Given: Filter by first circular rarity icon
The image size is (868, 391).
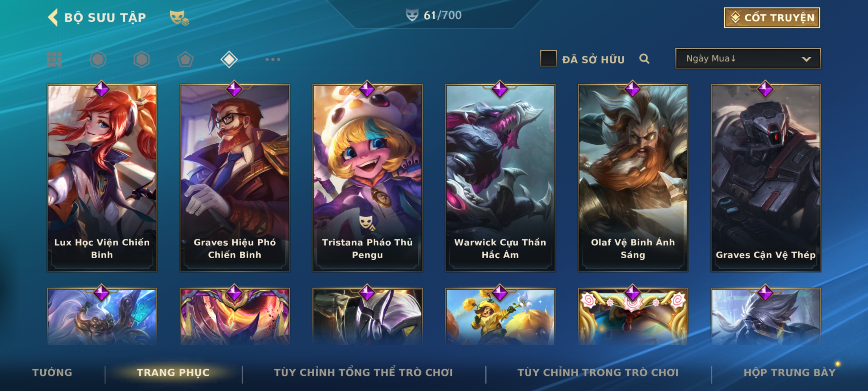Looking at the screenshot, I should (98, 59).
